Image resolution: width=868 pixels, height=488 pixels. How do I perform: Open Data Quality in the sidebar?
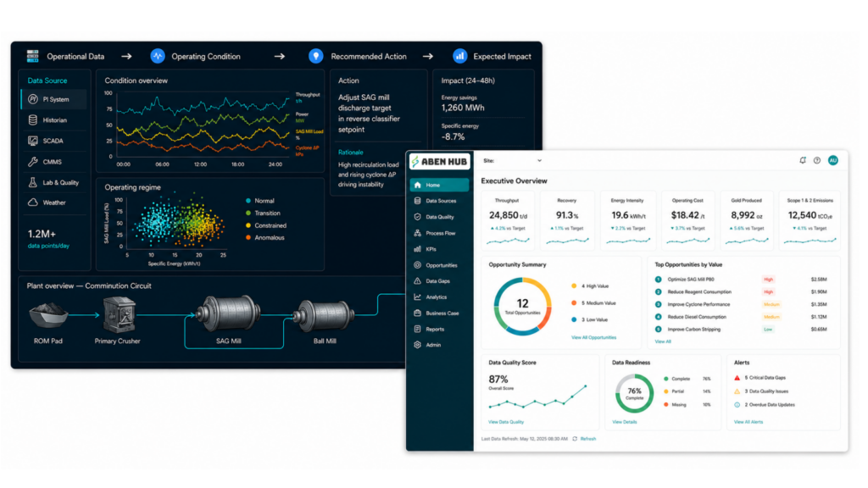click(x=440, y=217)
